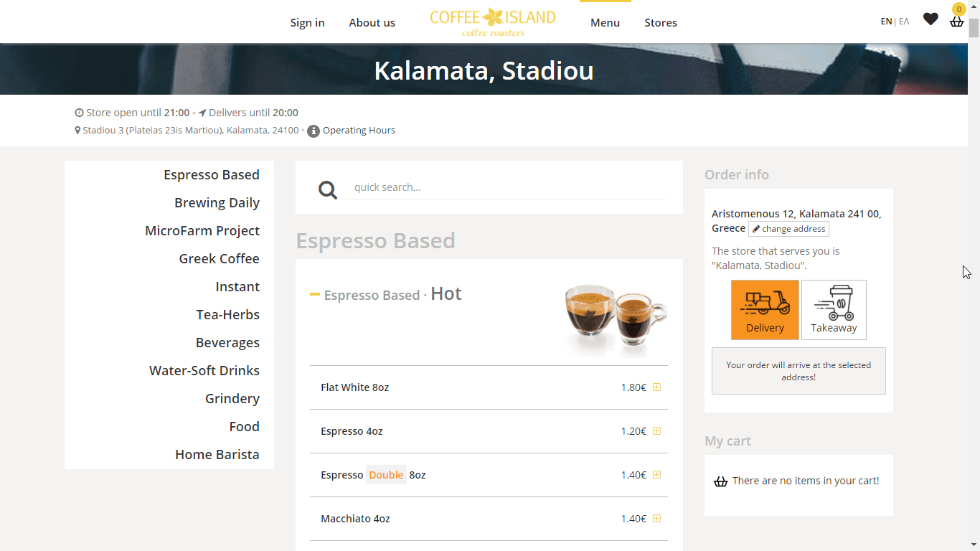
Task: Click the store address Stadiou 3 text
Action: (x=190, y=131)
